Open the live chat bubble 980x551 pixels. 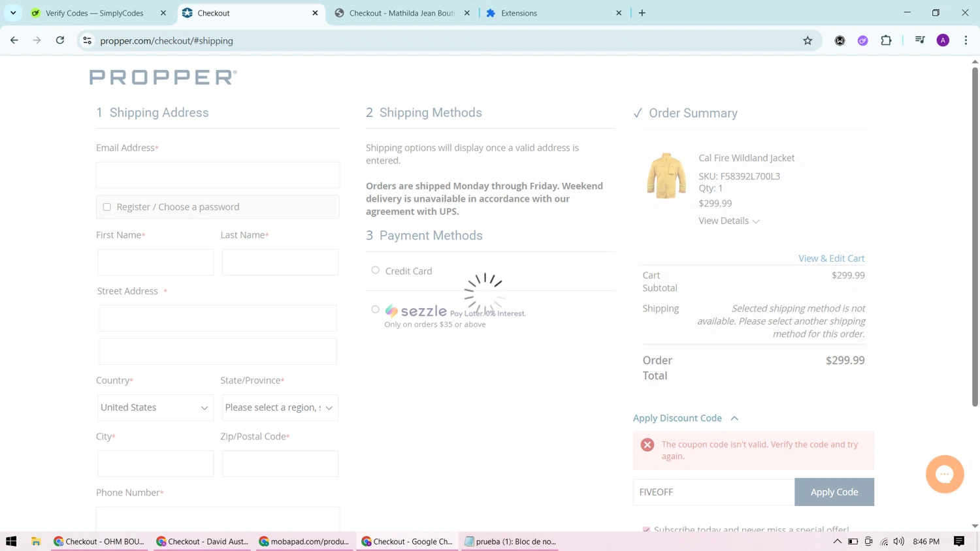point(945,474)
